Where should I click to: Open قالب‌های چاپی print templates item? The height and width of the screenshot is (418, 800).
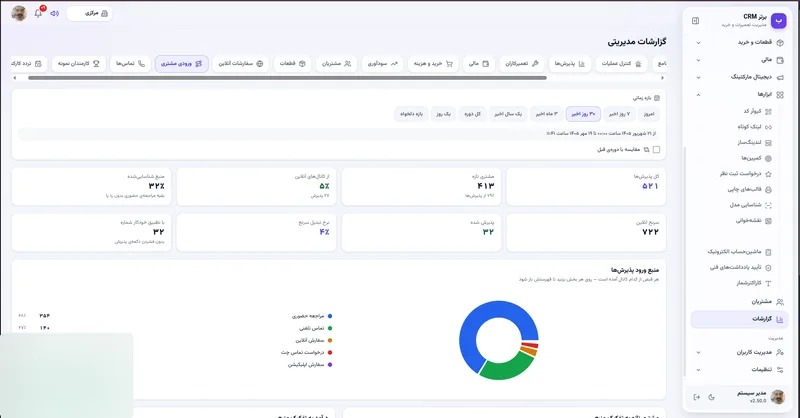click(749, 189)
